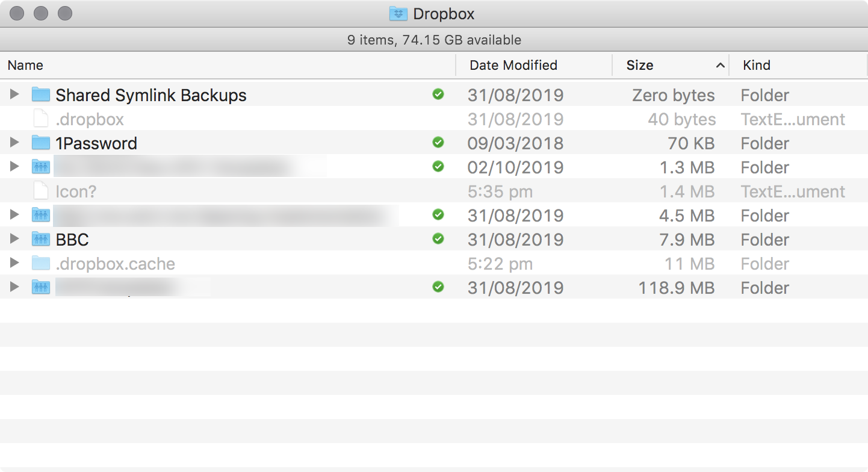Select the .dropbox.cache folder name
This screenshot has height=472, width=868.
coord(116,264)
